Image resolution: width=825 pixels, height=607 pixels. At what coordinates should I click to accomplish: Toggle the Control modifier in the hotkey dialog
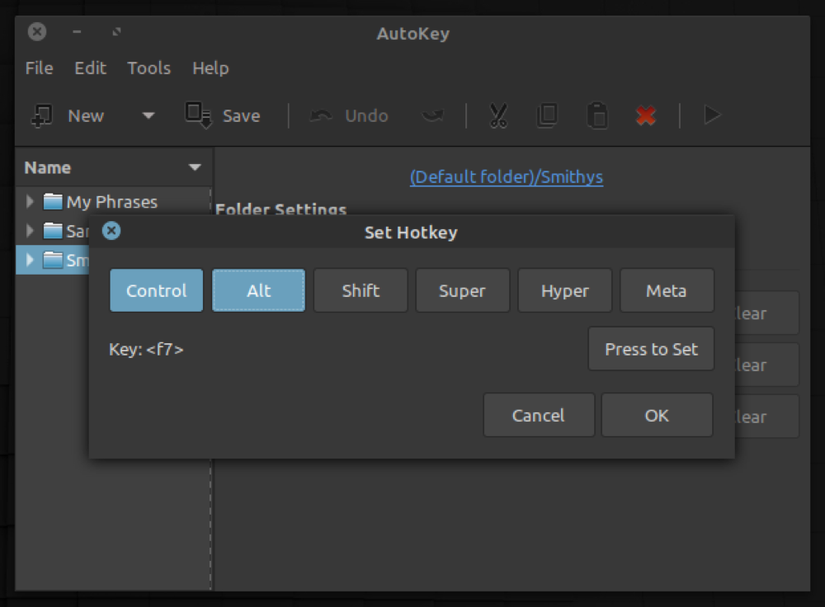point(156,290)
